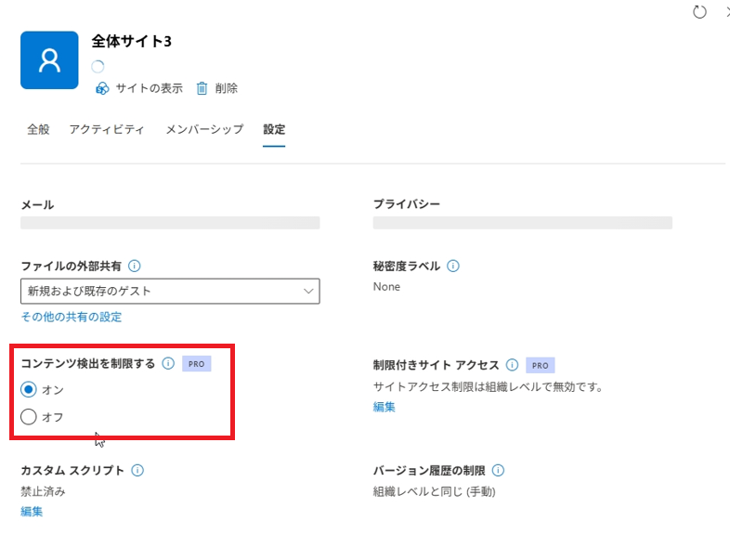Viewport: 730px width, 560px height.
Task: Open その他の共有の設定 link
Action: point(72,317)
